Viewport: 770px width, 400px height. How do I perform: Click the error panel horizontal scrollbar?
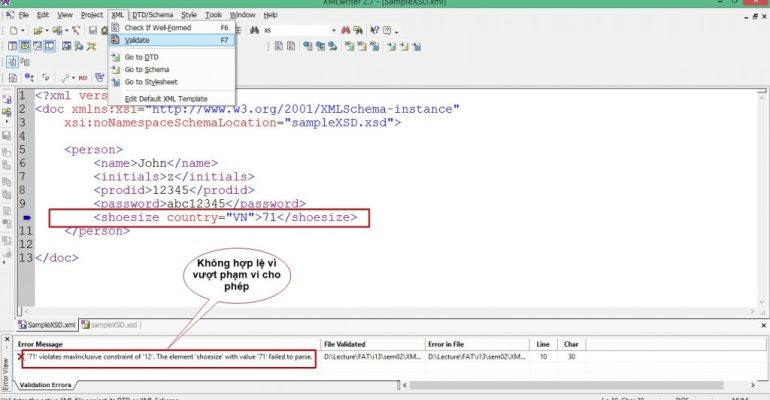click(x=566, y=385)
